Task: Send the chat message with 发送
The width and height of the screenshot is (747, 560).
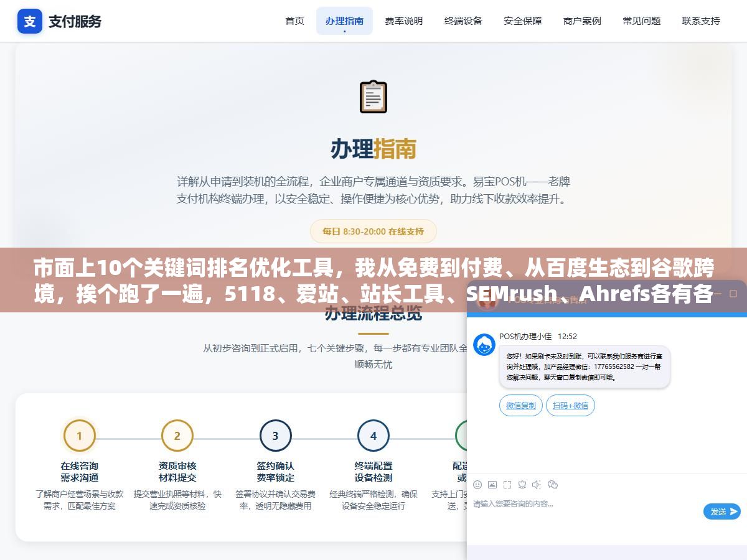Action: click(722, 511)
